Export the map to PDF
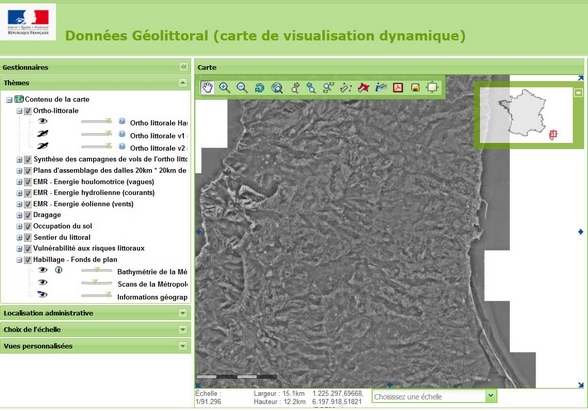588x411 pixels. [398, 88]
